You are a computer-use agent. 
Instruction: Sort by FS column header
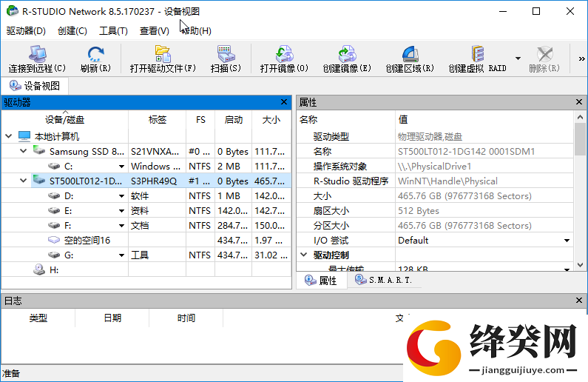click(x=200, y=120)
